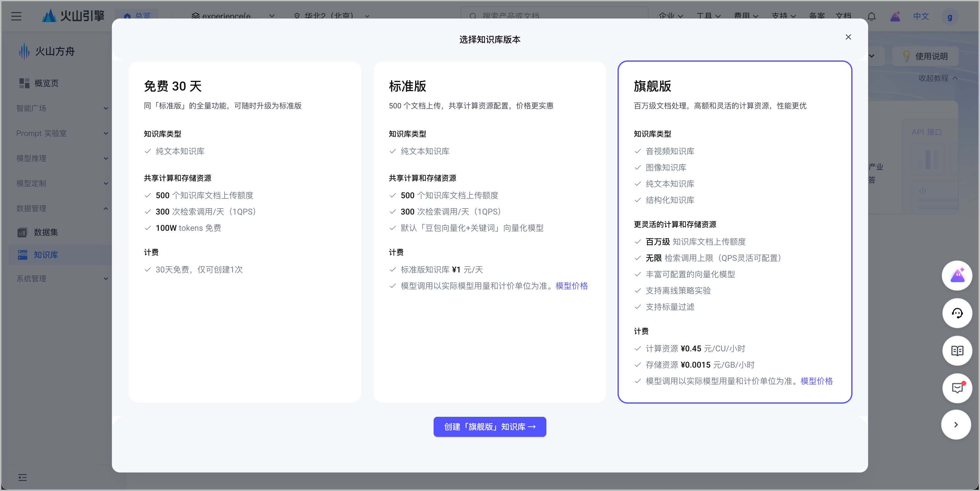Click the notification bell icon
Viewport: 980px width, 491px height.
tap(871, 16)
